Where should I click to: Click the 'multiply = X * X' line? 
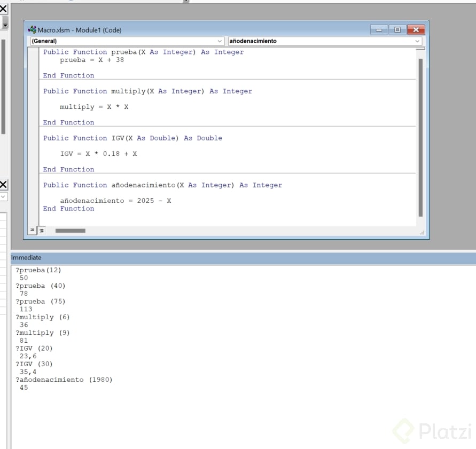coord(94,107)
